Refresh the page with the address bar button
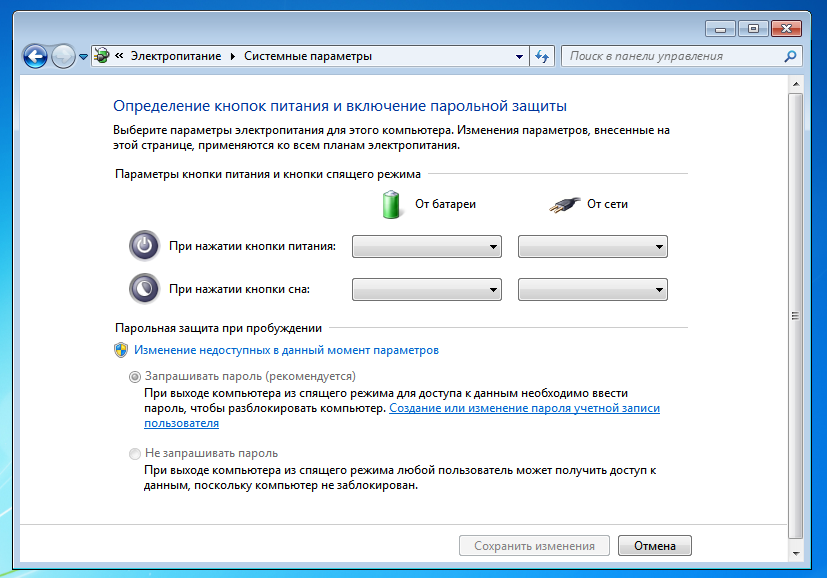 (542, 56)
